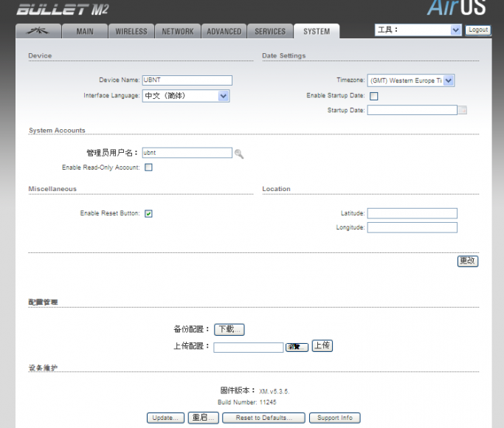The image size is (504, 428).
Task: Click the magnifier icon beside admin username
Action: tap(239, 154)
